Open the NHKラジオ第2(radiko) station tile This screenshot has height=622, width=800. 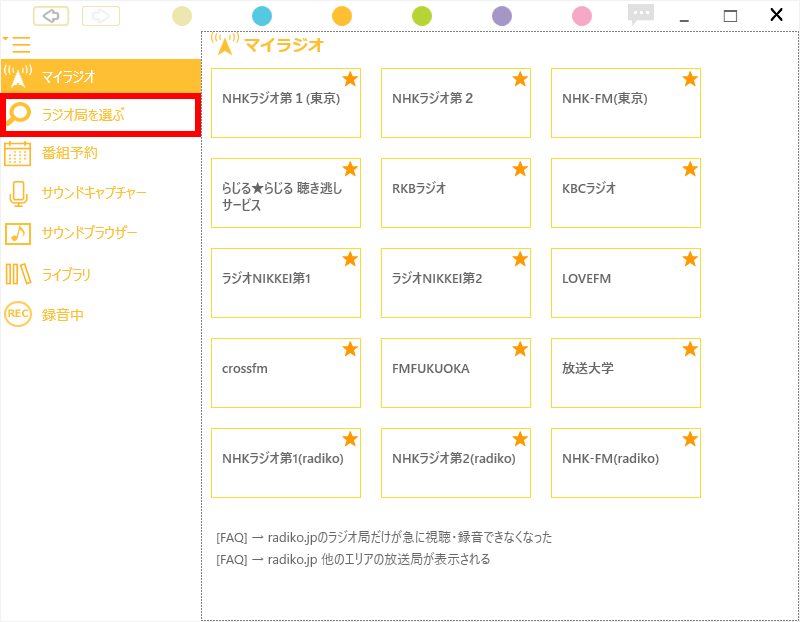pos(456,463)
